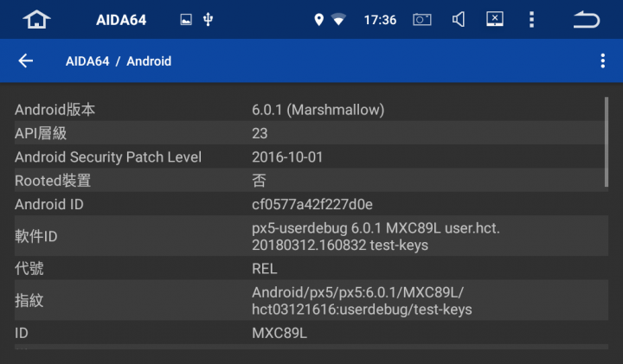Select the Android版本 row label
The image size is (623, 364).
(55, 110)
